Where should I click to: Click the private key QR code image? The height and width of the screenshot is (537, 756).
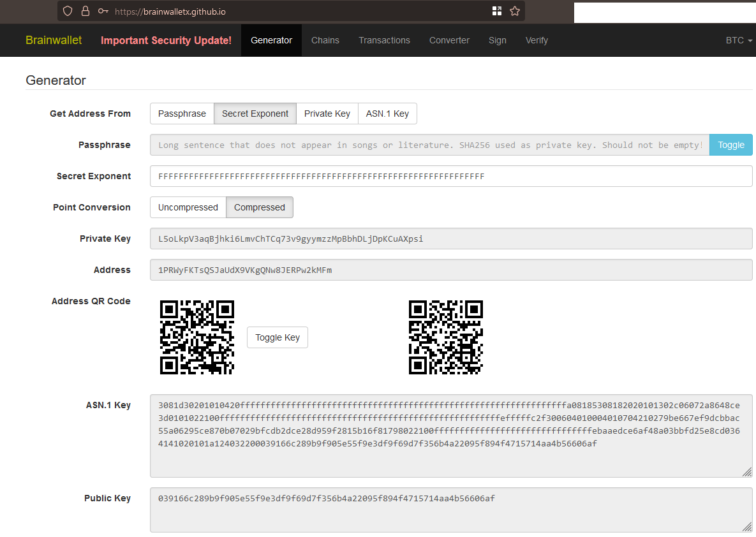tap(446, 337)
